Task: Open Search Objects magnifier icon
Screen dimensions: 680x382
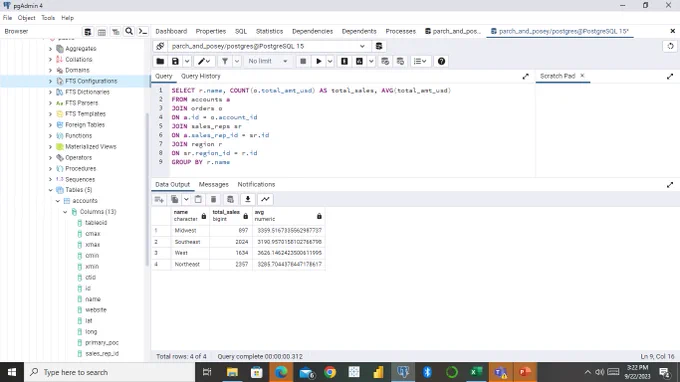Action: 129,31
